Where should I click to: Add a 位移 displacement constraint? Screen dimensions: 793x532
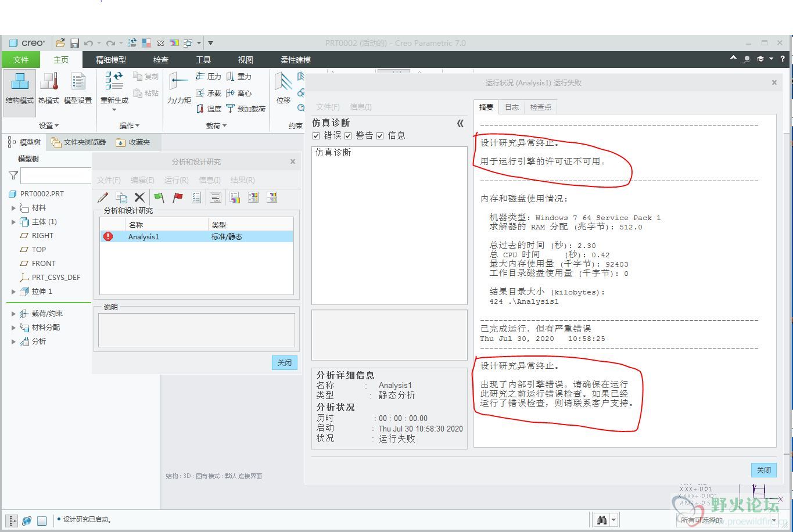point(284,88)
